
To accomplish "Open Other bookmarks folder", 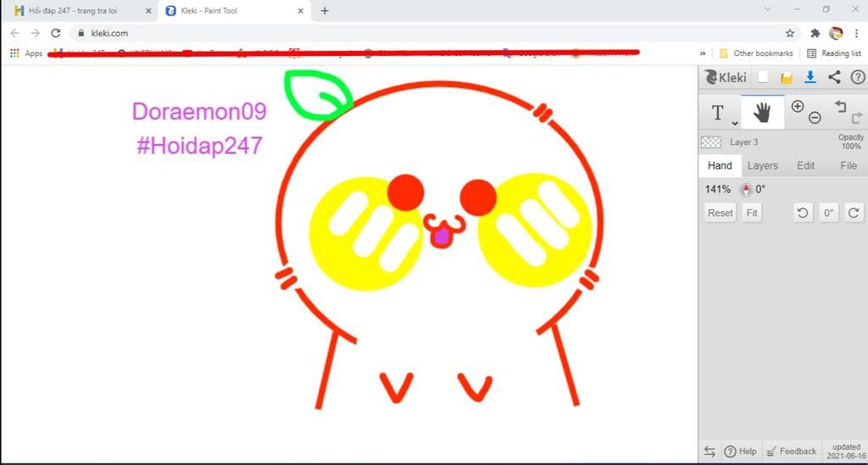I will pyautogui.click(x=756, y=53).
